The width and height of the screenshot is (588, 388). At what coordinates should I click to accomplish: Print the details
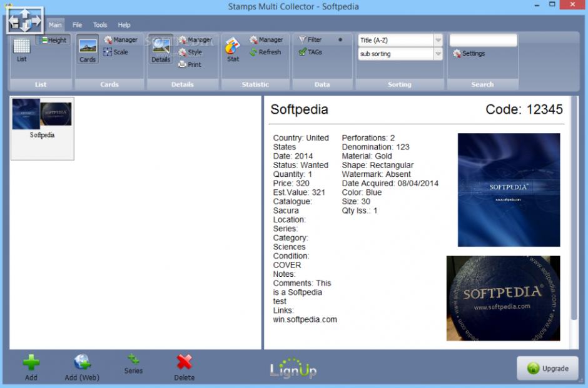[190, 64]
